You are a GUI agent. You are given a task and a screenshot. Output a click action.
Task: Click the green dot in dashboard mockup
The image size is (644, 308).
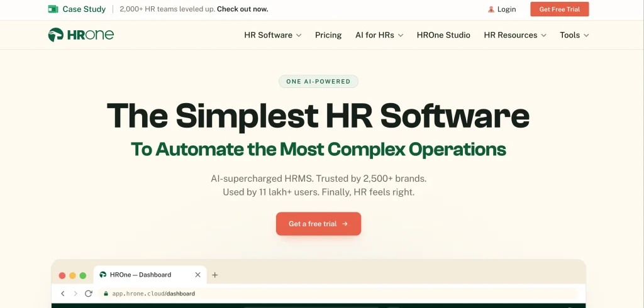coord(82,275)
